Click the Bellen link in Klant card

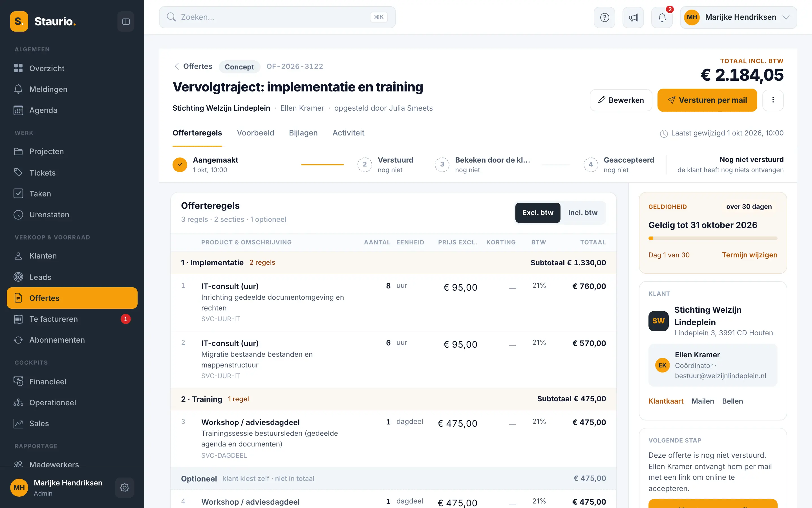732,401
